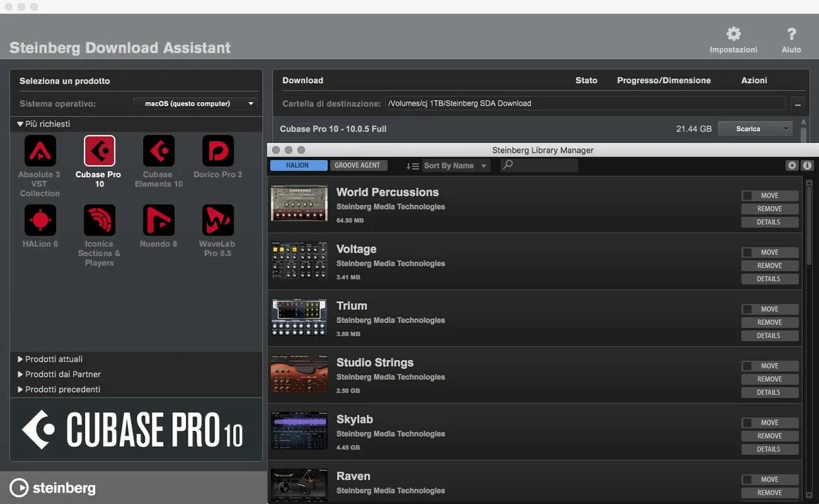This screenshot has width=819, height=504.
Task: Show details for Voltage
Action: pos(770,278)
